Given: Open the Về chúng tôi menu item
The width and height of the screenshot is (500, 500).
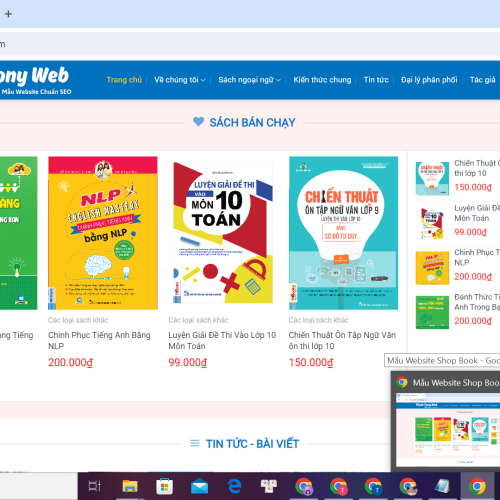Looking at the screenshot, I should click(x=176, y=80).
